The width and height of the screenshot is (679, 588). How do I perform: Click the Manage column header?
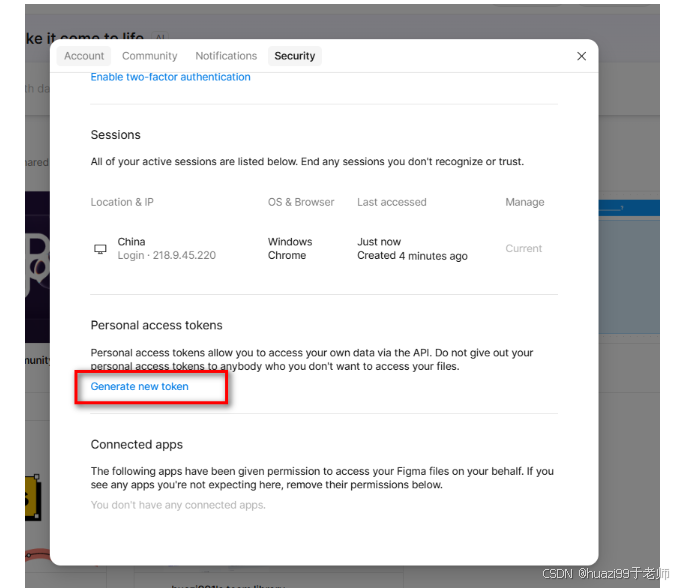pyautogui.click(x=525, y=202)
